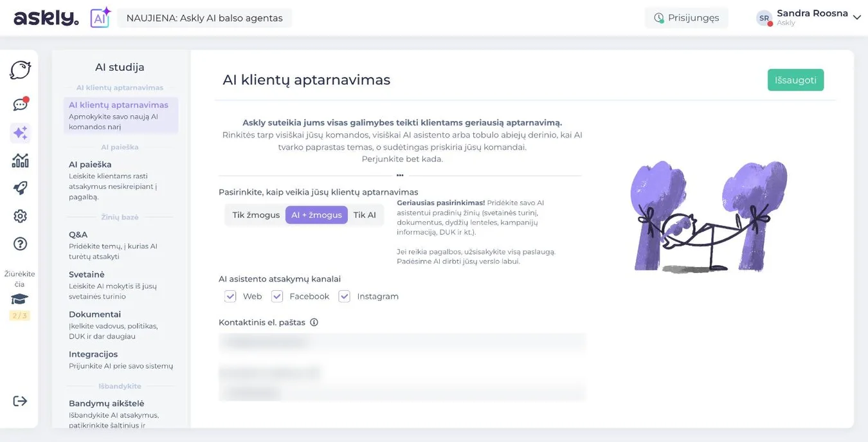The height and width of the screenshot is (442, 868).
Task: Open the Prisijungęs status dropdown
Action: point(687,18)
